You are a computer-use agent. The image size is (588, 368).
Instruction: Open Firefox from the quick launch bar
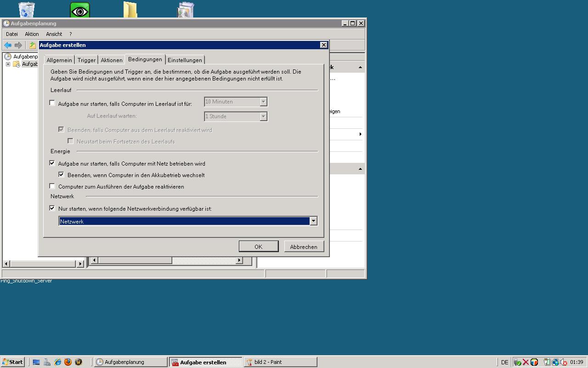pos(68,362)
